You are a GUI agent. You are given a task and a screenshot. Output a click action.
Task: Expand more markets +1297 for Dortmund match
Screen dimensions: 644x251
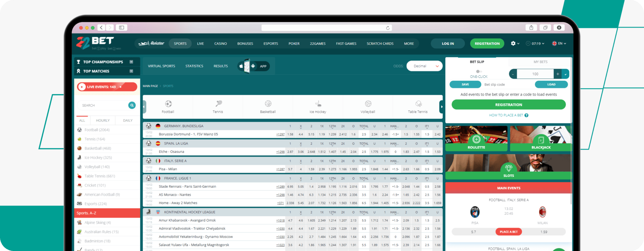click(280, 134)
